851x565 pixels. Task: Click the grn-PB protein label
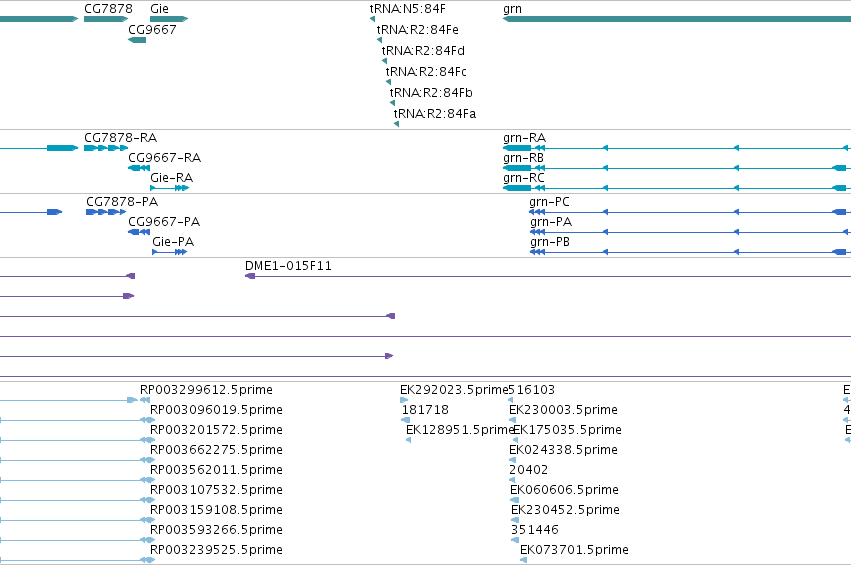point(550,242)
